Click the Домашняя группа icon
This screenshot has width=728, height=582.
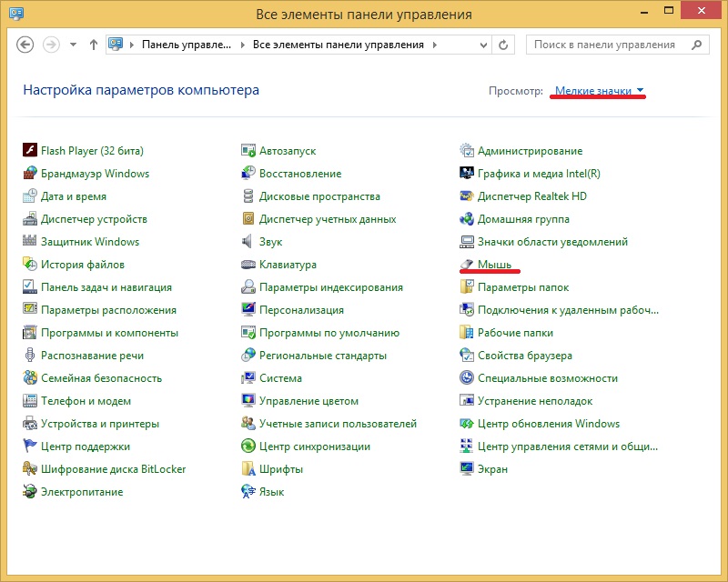click(x=467, y=218)
